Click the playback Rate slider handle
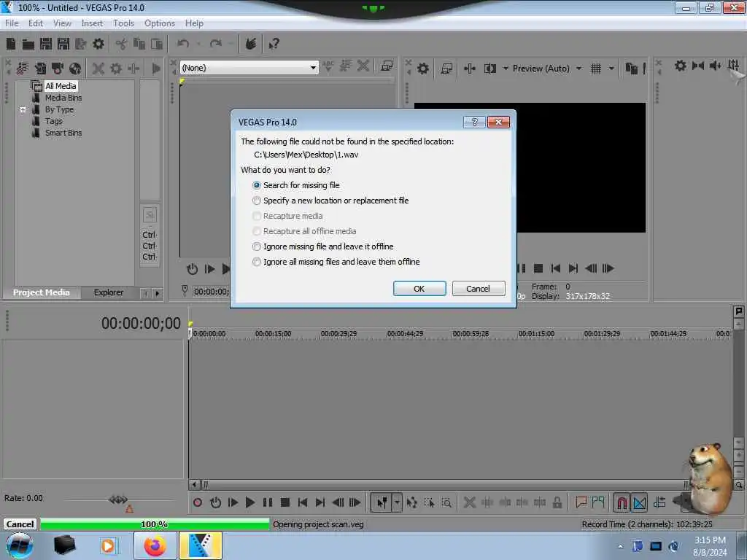The image size is (747, 560). (117, 499)
